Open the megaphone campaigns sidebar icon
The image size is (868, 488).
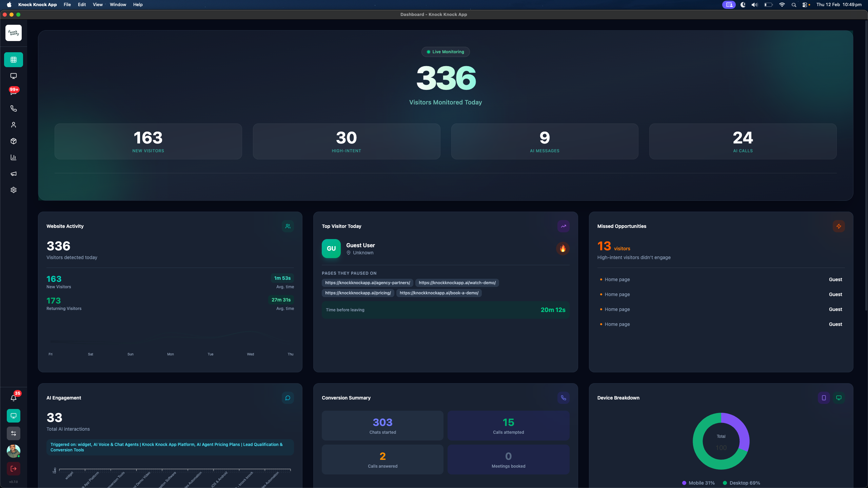point(14,174)
